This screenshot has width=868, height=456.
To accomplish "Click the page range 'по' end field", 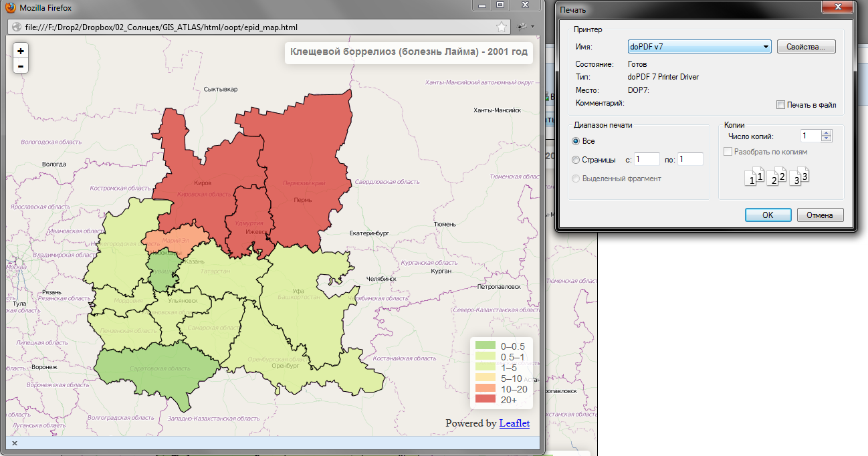I will tap(690, 159).
